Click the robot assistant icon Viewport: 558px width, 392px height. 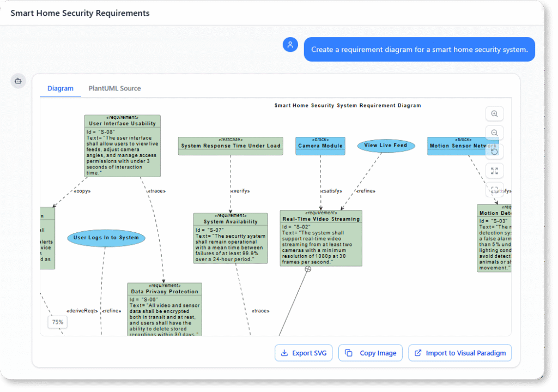(18, 80)
